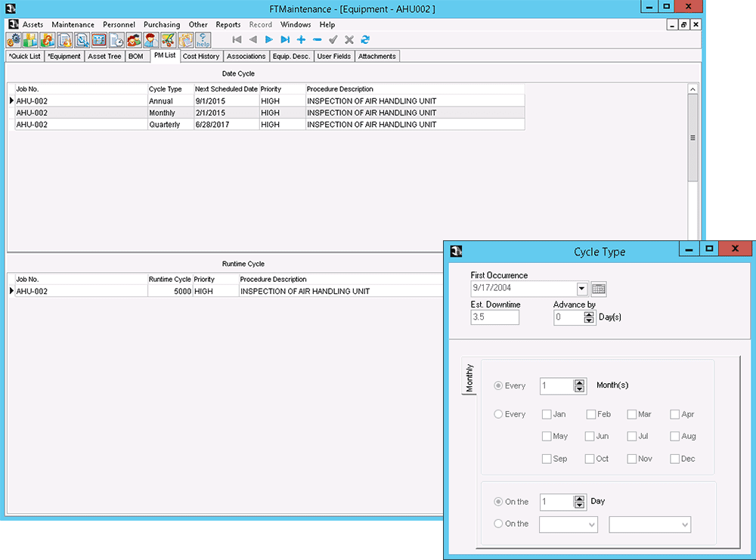The height and width of the screenshot is (560, 756).
Task: Click the FTMaintenance app icon in menu bar
Action: pyautogui.click(x=14, y=24)
